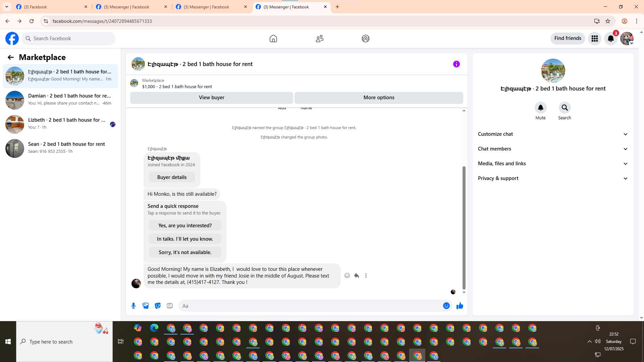Open the Damian conversation in the list

point(60,100)
